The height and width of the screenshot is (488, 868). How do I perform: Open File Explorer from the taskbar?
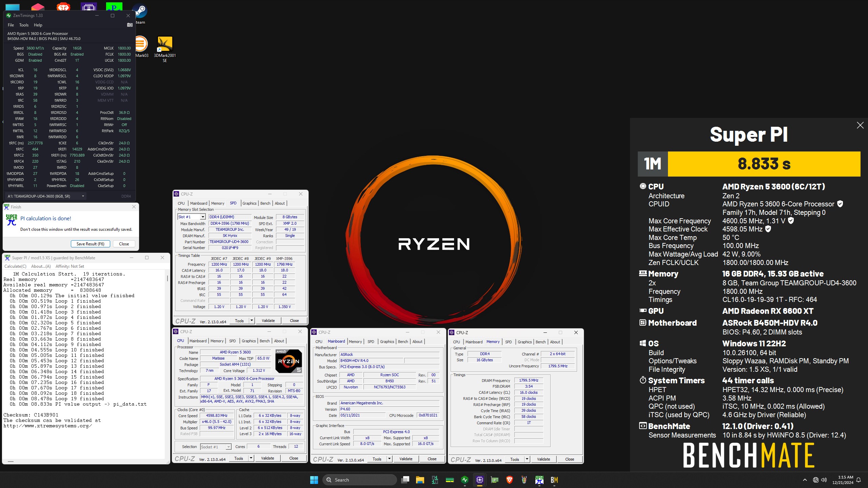(420, 480)
